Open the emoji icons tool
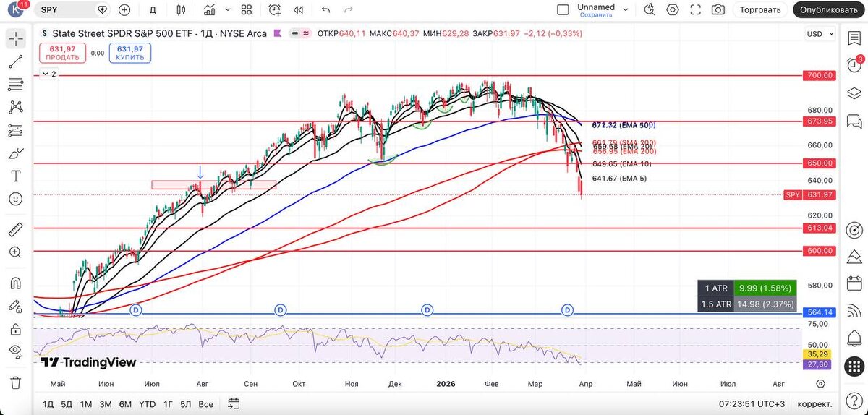868x415 pixels. click(15, 199)
